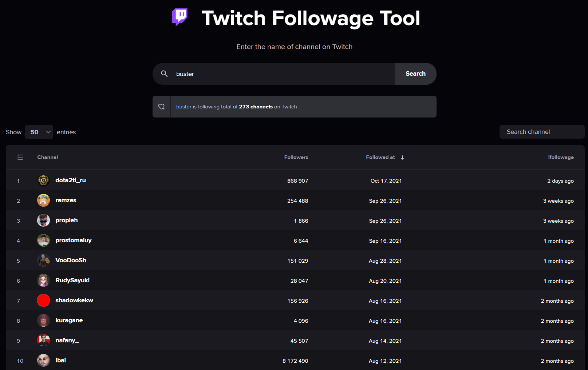
Task: Sort table by Followers column
Action: [296, 157]
